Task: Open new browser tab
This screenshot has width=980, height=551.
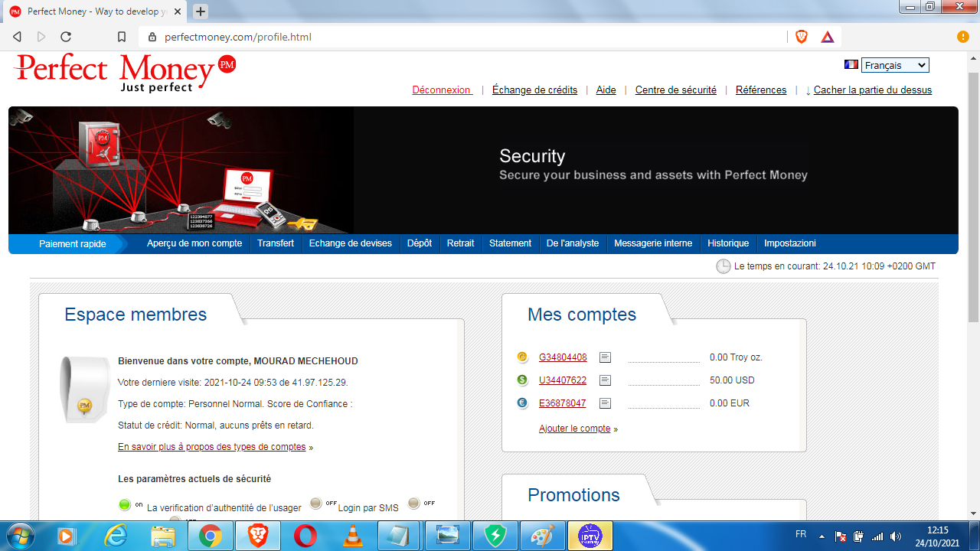Action: pos(201,11)
